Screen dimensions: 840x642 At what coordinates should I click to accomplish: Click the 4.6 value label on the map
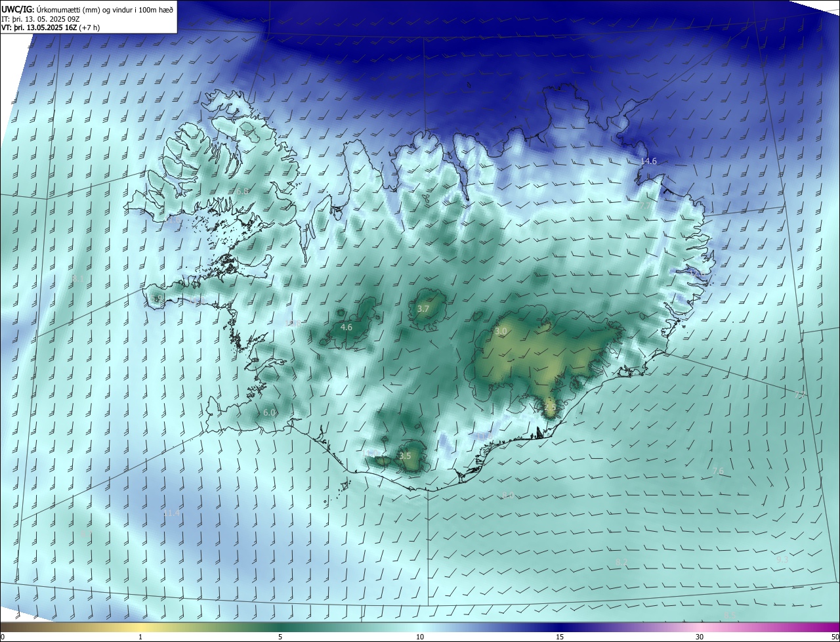click(x=346, y=327)
